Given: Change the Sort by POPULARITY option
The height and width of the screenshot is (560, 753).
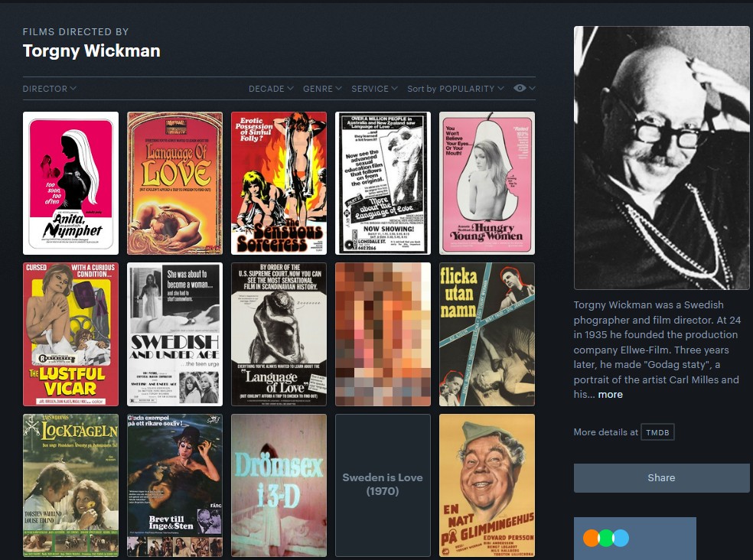Looking at the screenshot, I should pos(455,89).
